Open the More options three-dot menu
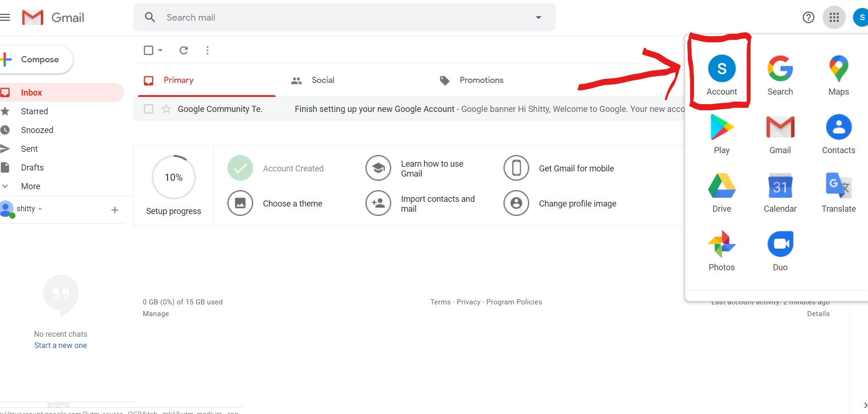Viewport: 868px width, 414px height. tap(207, 50)
